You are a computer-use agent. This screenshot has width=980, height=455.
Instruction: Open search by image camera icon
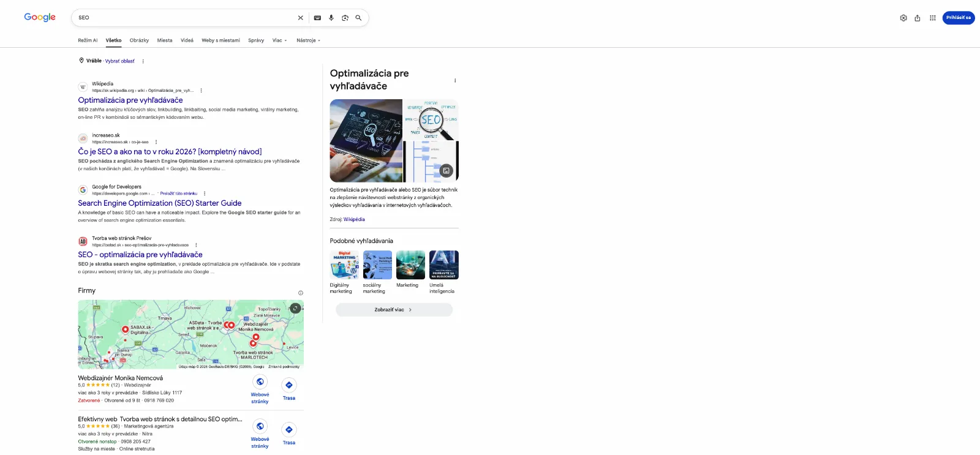pyautogui.click(x=345, y=18)
